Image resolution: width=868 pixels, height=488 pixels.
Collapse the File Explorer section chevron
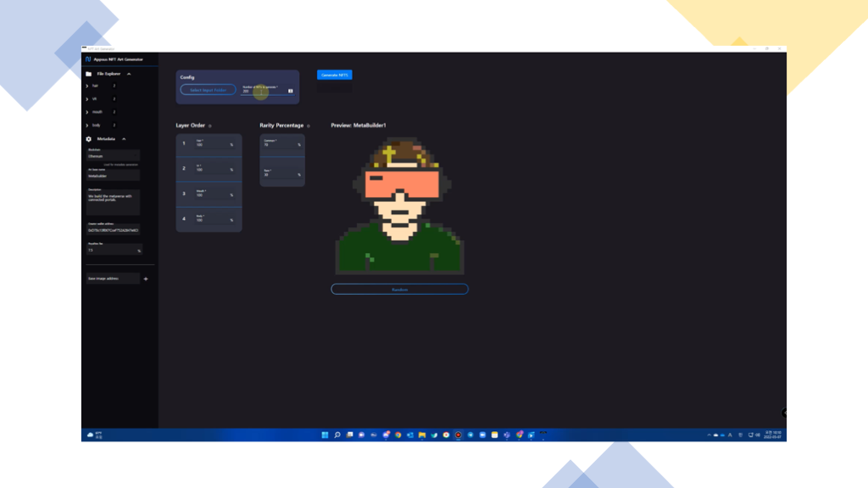click(129, 75)
